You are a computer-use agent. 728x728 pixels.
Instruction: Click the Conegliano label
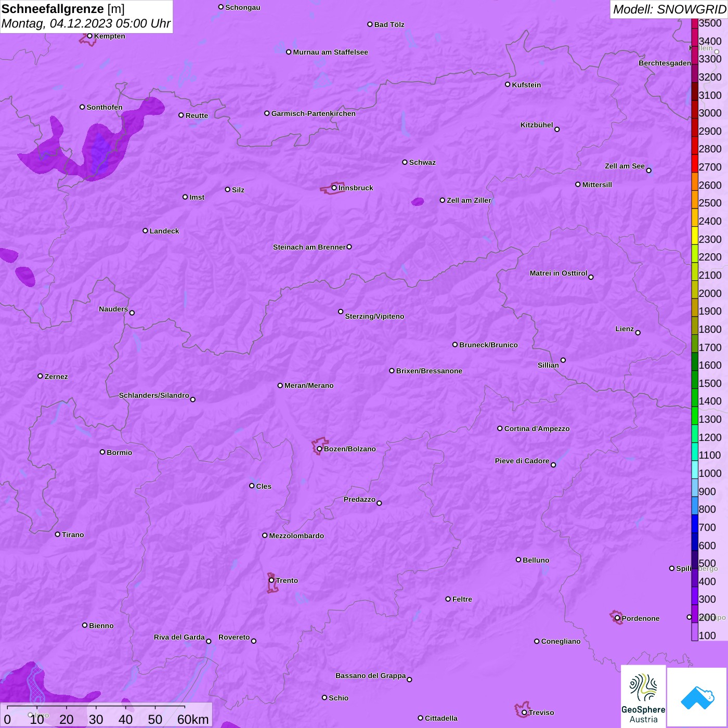[561, 641]
